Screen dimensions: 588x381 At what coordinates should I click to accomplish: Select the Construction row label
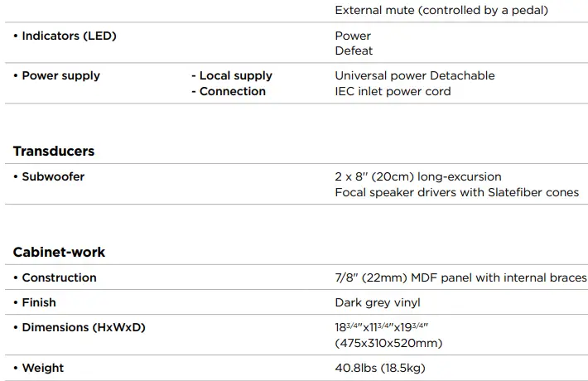click(58, 277)
